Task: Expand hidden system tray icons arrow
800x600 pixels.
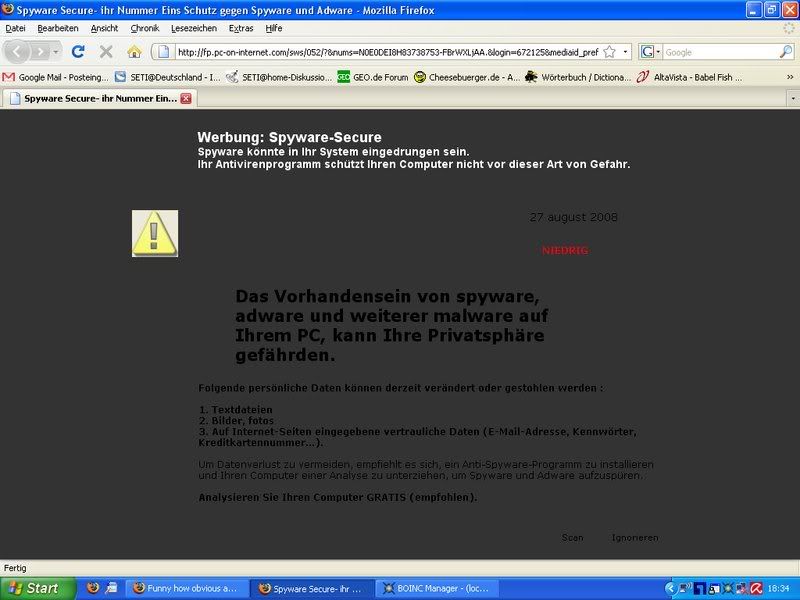Action: coord(670,589)
